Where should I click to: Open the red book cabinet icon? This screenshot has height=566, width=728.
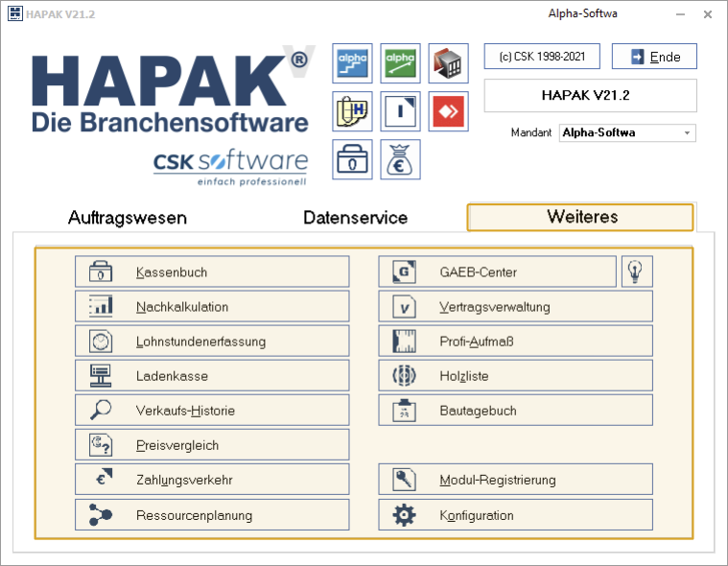448,63
